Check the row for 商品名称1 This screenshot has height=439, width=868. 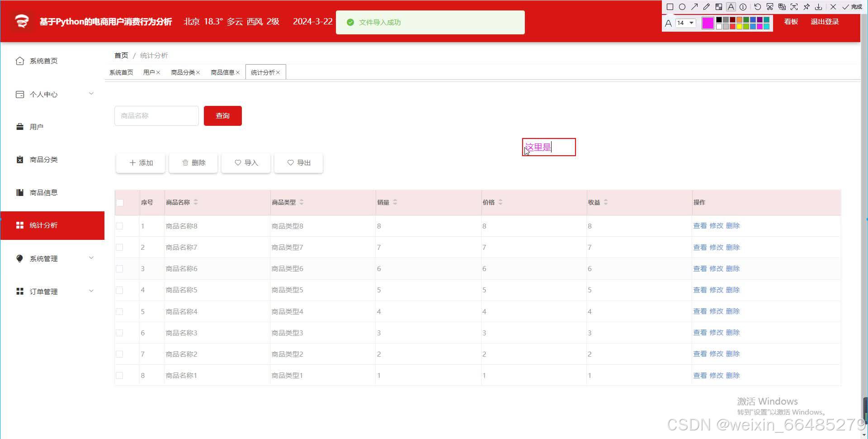119,376
